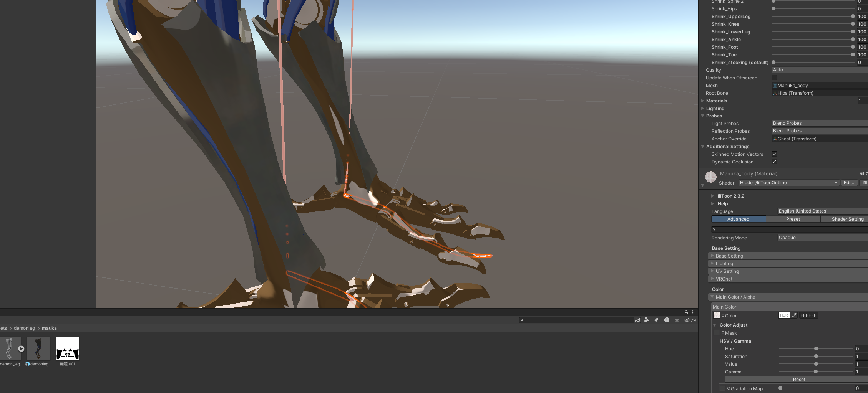Go to the demonleg folder in the breadcrumb
Viewport: 868px width, 393px height.
(x=24, y=328)
